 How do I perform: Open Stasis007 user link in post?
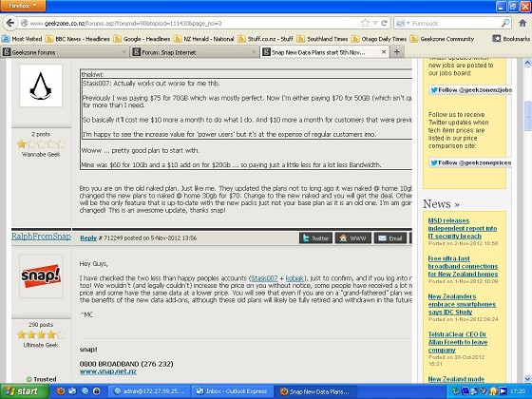pos(264,278)
